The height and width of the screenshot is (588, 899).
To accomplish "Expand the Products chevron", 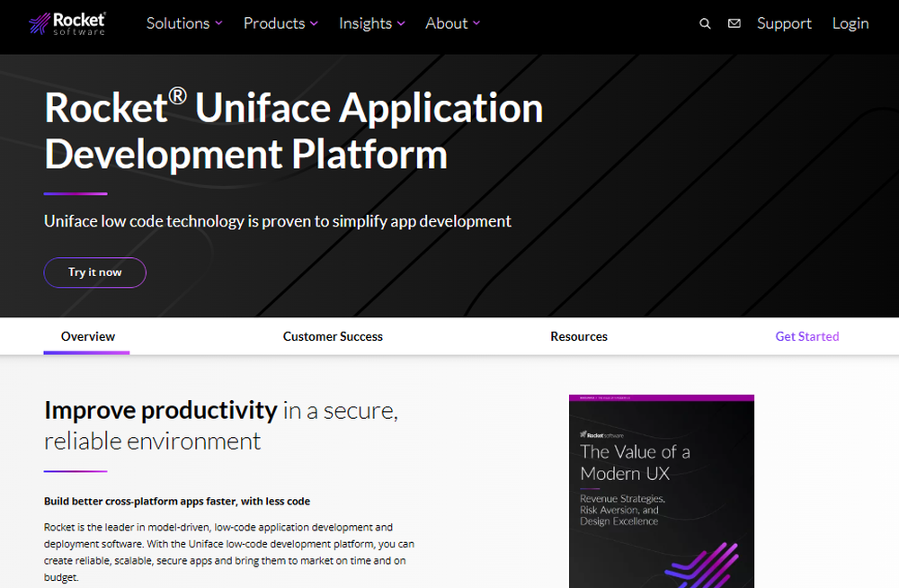I will point(314,23).
